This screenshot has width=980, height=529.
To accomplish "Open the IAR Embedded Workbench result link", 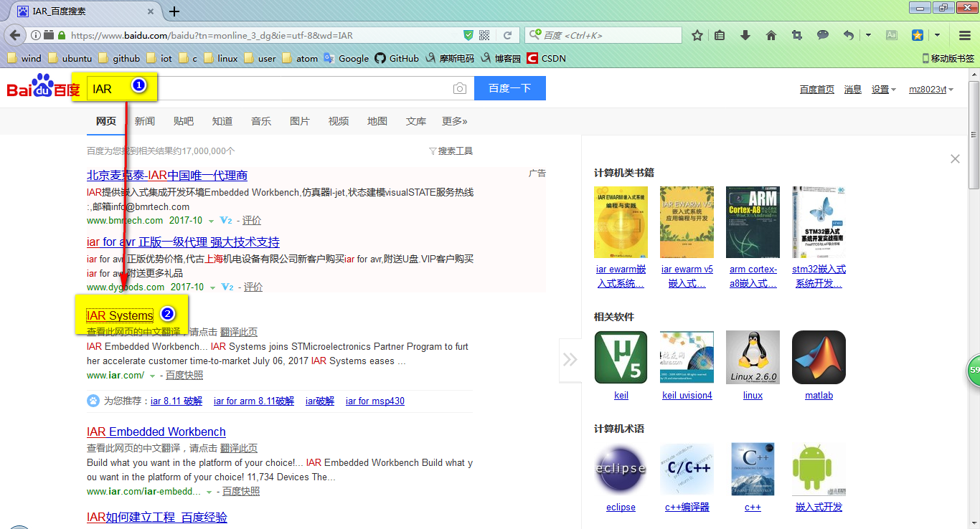I will pyautogui.click(x=156, y=432).
